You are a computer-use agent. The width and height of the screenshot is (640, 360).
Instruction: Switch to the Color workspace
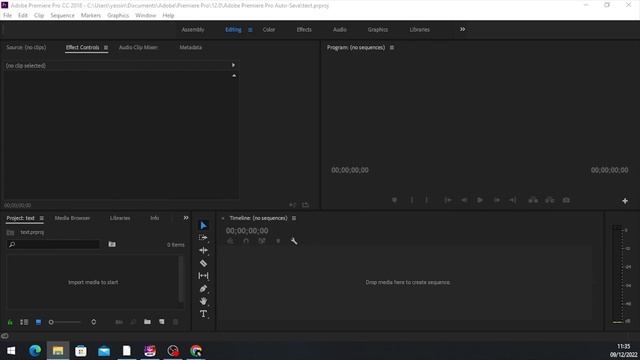coord(269,29)
